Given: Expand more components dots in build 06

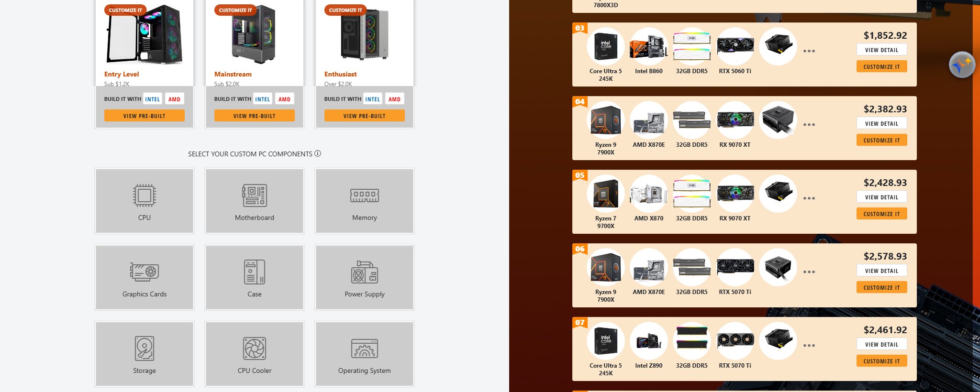Looking at the screenshot, I should [809, 272].
